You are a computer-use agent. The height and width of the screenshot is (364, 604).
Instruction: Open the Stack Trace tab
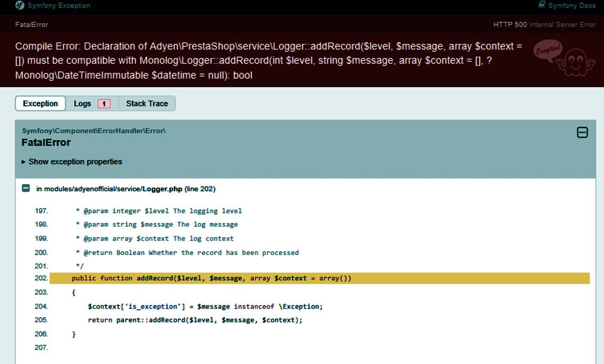click(147, 103)
